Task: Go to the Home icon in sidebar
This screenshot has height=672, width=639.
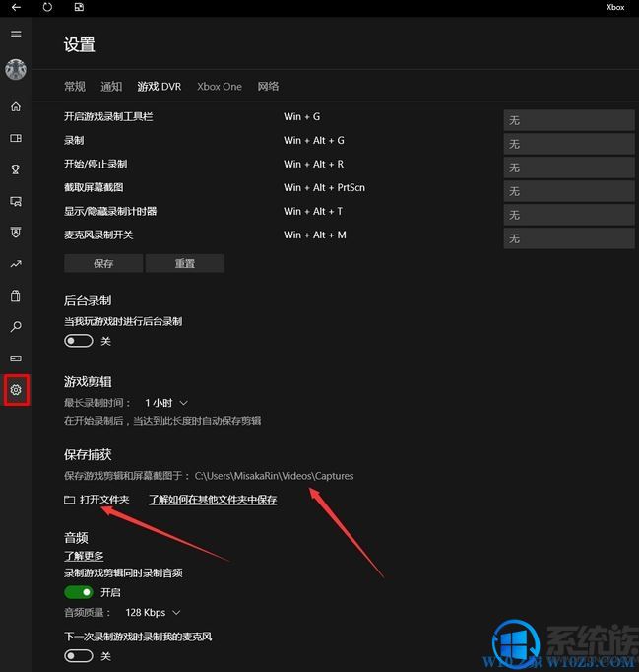Action: coord(16,106)
